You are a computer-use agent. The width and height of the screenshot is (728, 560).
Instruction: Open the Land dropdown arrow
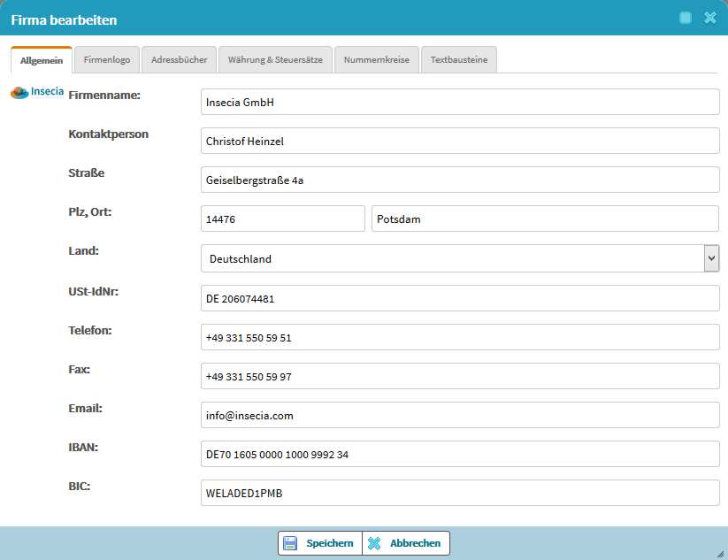(x=711, y=258)
